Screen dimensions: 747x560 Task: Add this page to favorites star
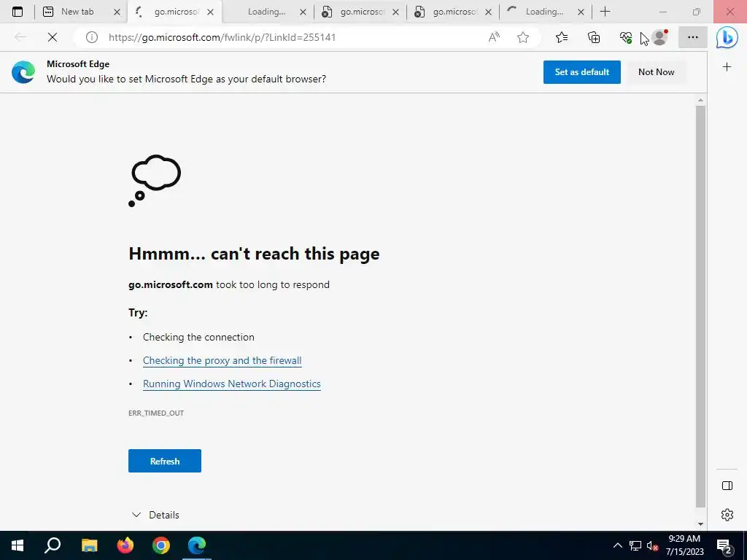[523, 37]
